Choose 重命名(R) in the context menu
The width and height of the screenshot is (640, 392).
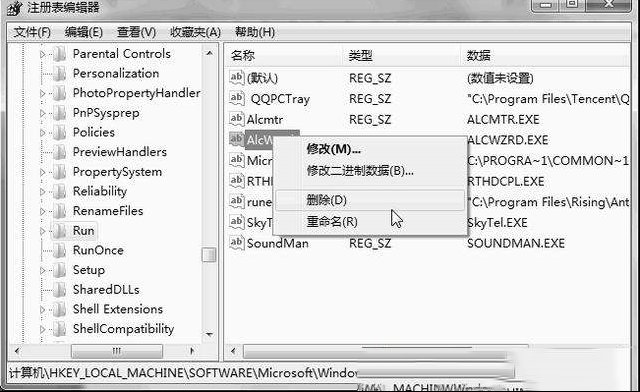pyautogui.click(x=370, y=222)
